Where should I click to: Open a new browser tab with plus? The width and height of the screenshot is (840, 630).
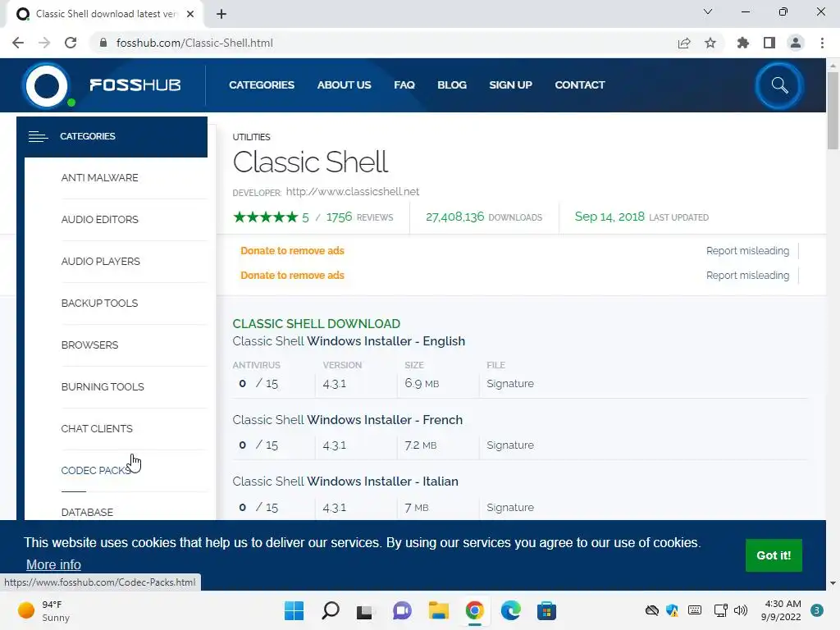point(221,14)
